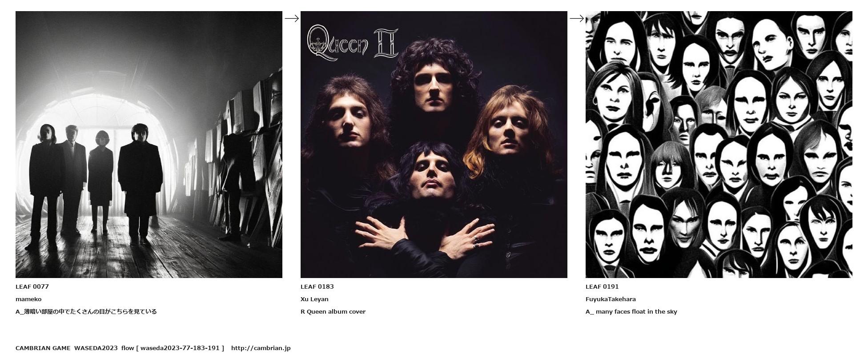868x359 pixels.
Task: Click author name FuyukaTakehara
Action: 611,299
